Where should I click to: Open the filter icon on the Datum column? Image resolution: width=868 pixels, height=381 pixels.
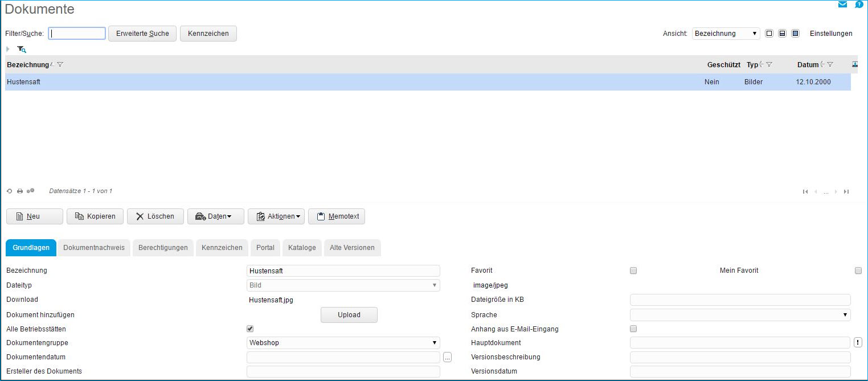[x=831, y=64]
